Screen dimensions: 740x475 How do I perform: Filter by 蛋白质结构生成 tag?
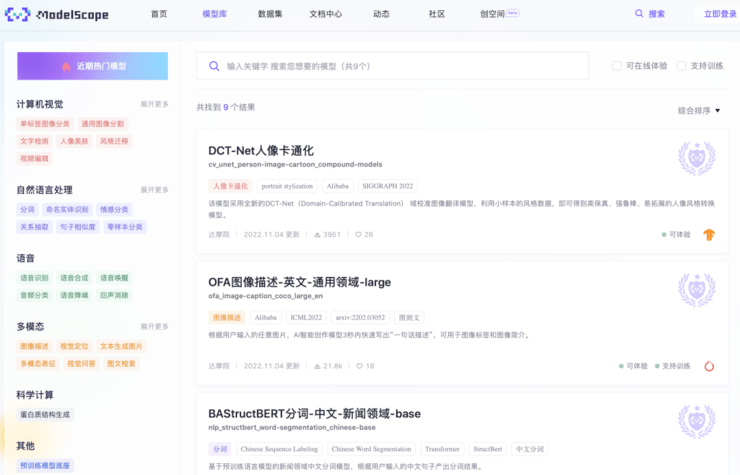45,415
